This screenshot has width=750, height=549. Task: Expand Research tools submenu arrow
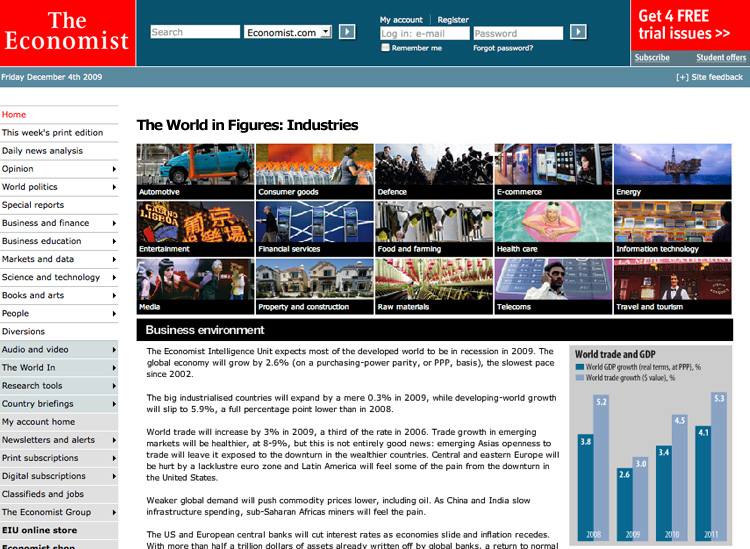pos(114,386)
